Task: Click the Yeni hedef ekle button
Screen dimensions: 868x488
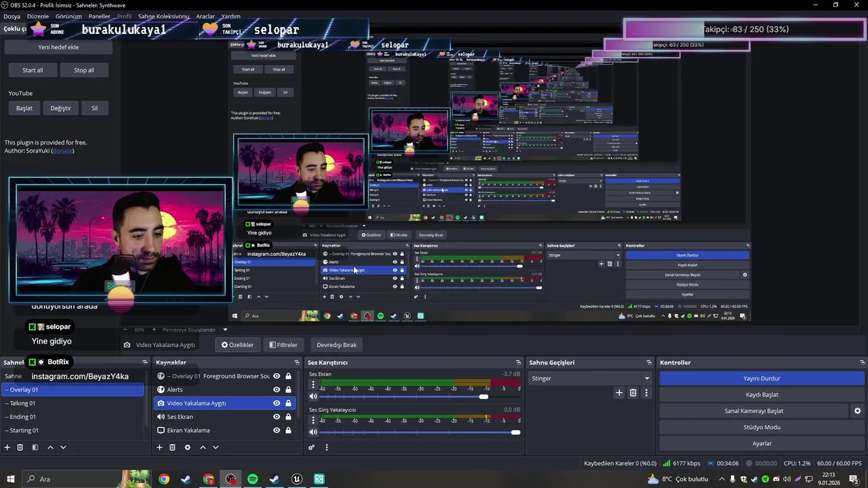Action: (58, 47)
